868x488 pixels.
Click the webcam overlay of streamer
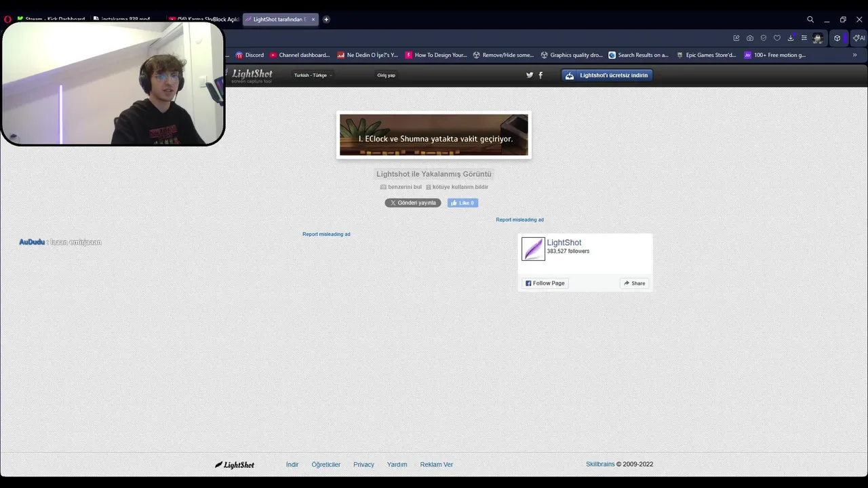point(113,83)
